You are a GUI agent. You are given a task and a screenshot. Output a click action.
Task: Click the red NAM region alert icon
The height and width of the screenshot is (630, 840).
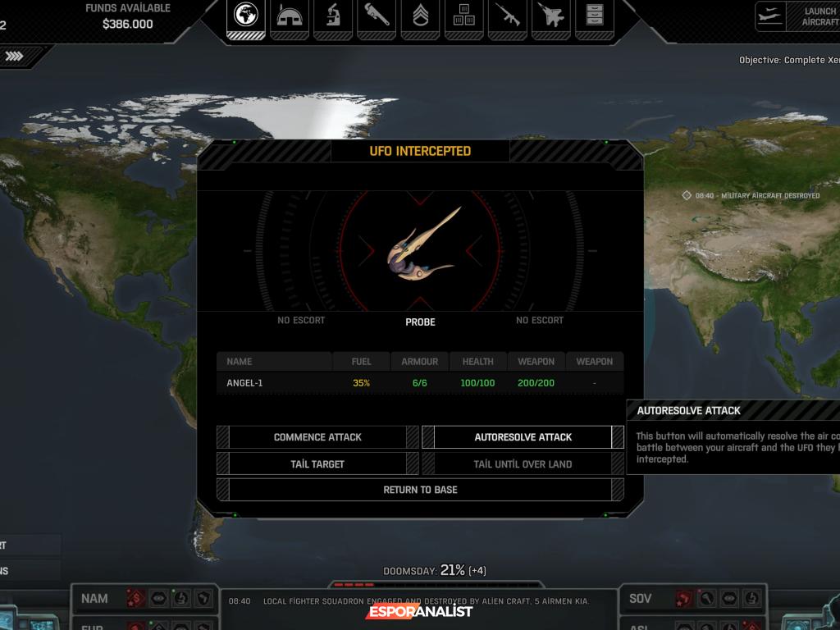pyautogui.click(x=135, y=599)
